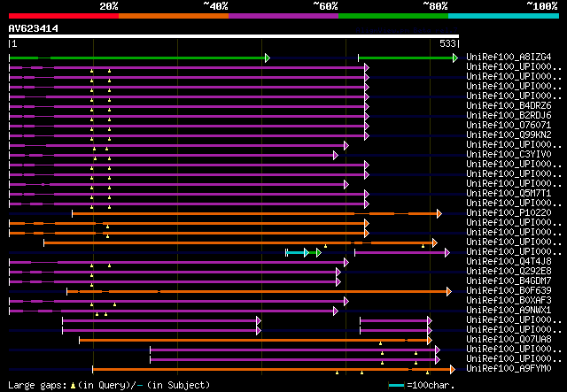
Task: Click the purple arrowhead ending A9NWX1 alignment
Action: [336, 311]
